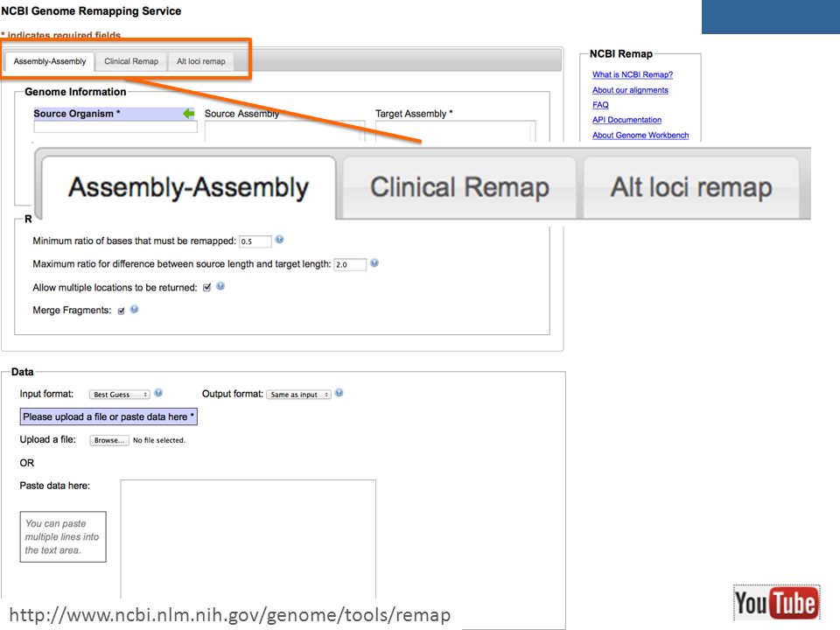Open the Output format Same as input dropdown
This screenshot has width=840, height=630.
click(299, 395)
